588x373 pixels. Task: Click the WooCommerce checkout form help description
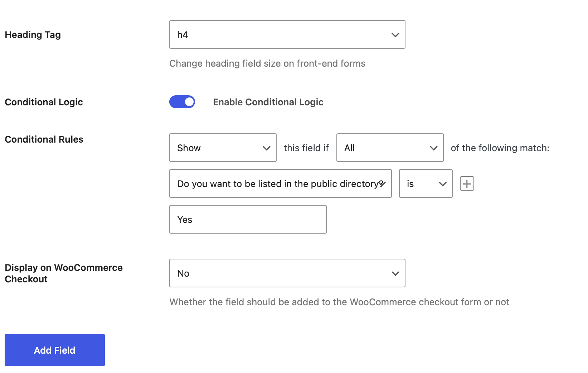click(339, 302)
